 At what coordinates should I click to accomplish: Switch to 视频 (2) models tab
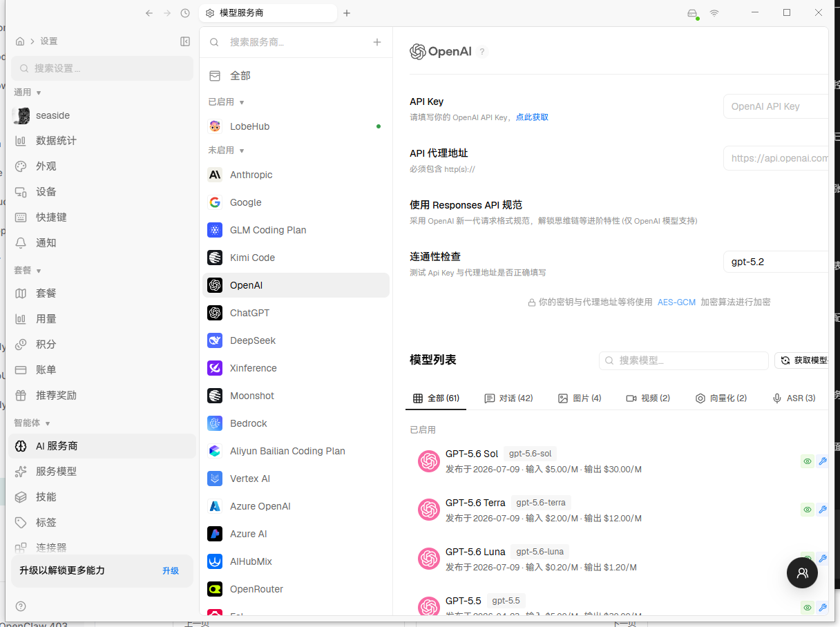(x=648, y=398)
